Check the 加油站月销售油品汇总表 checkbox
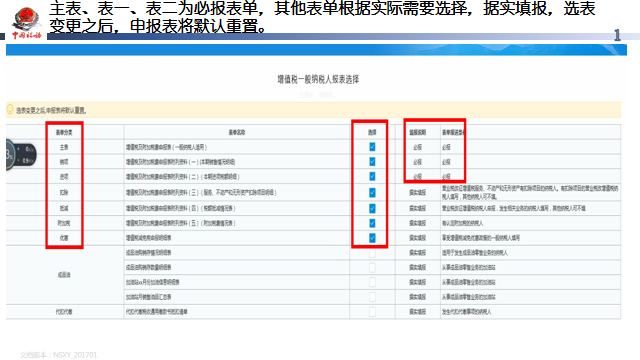 coord(372,297)
